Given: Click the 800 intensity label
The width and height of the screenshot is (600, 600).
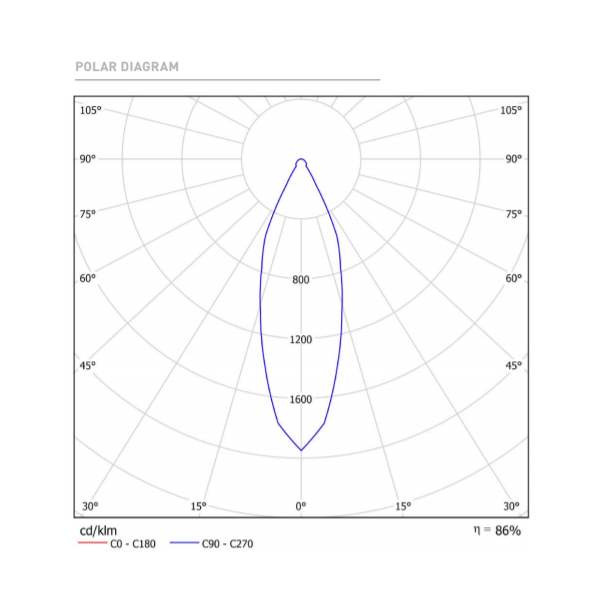Looking at the screenshot, I should point(301,280).
